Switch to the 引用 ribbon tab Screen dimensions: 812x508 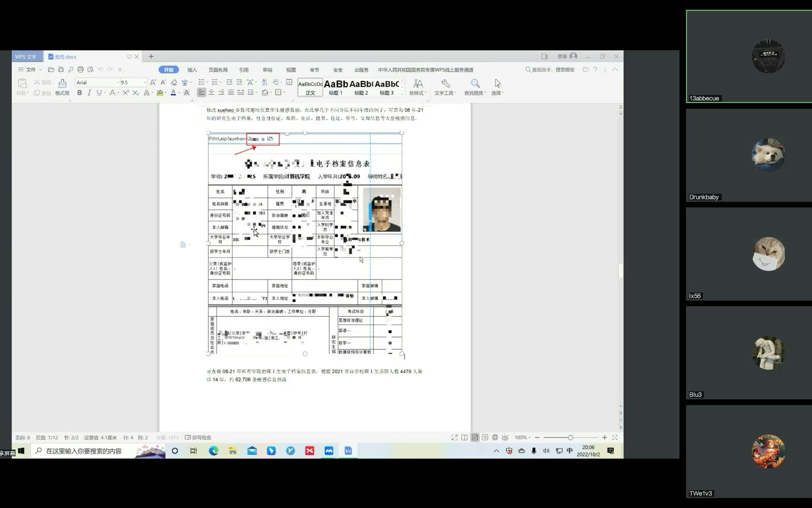point(244,70)
